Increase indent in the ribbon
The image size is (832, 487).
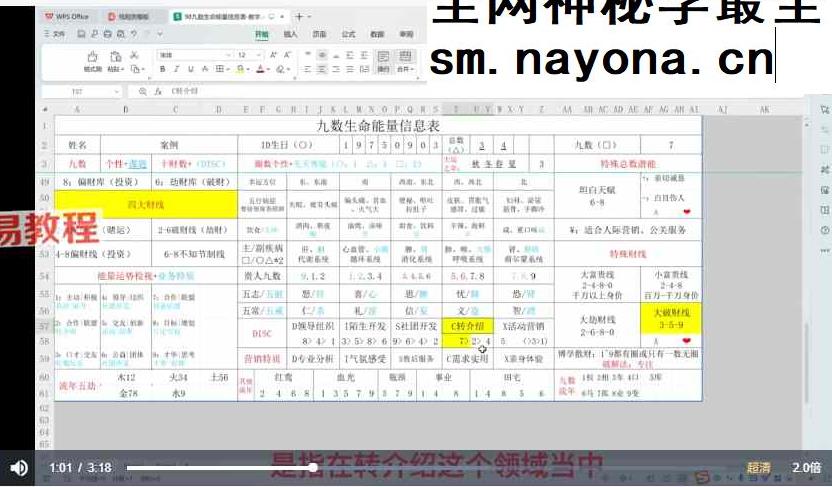tap(364, 55)
